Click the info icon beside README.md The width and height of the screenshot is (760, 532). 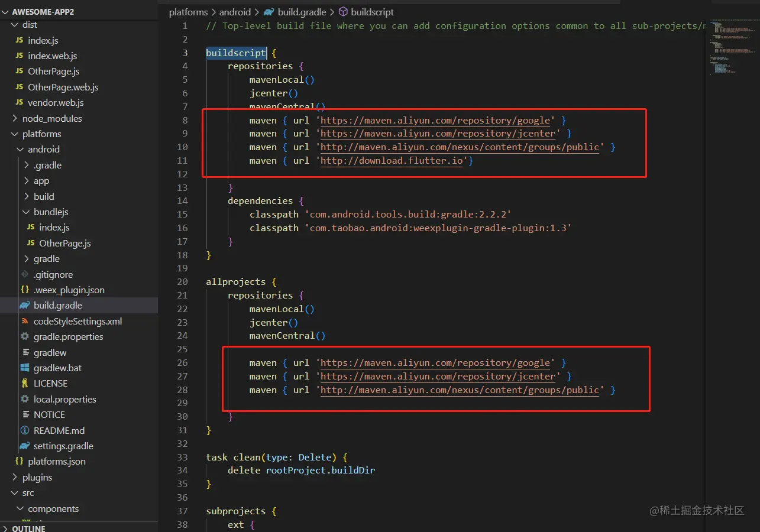tap(25, 431)
